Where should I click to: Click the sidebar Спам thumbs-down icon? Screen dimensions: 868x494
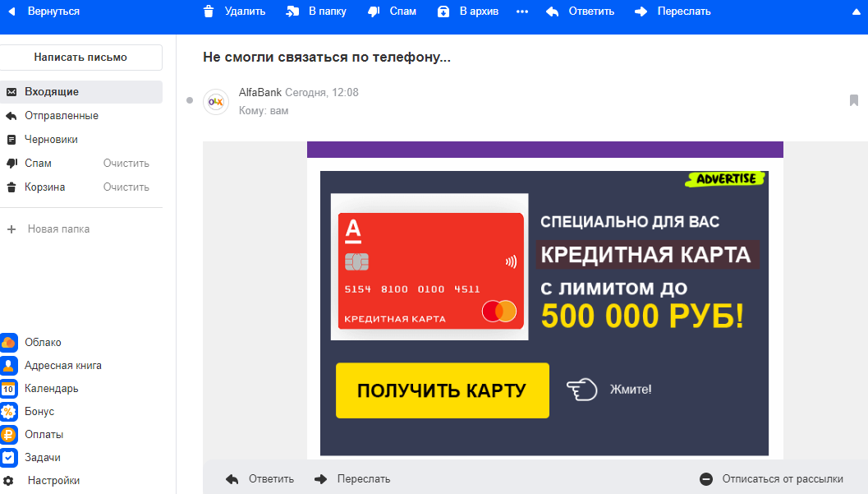(11, 164)
